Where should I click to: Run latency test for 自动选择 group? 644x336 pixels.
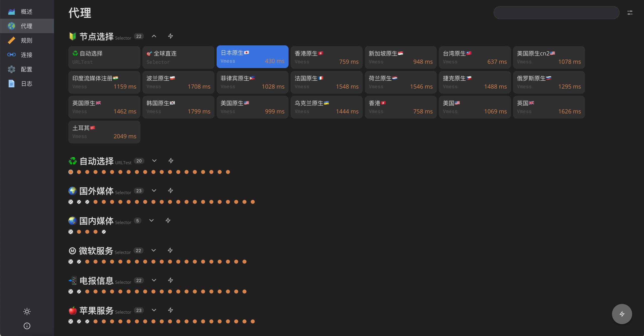(171, 161)
